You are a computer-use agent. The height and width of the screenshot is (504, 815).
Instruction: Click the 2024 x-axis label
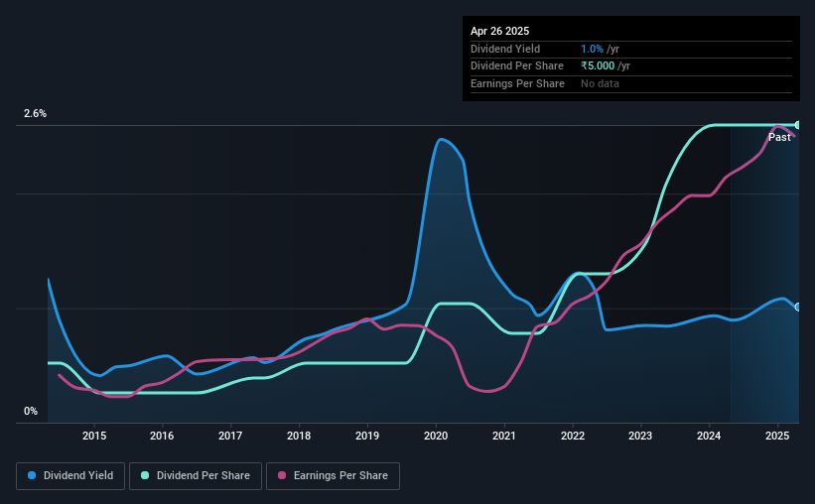(x=709, y=436)
